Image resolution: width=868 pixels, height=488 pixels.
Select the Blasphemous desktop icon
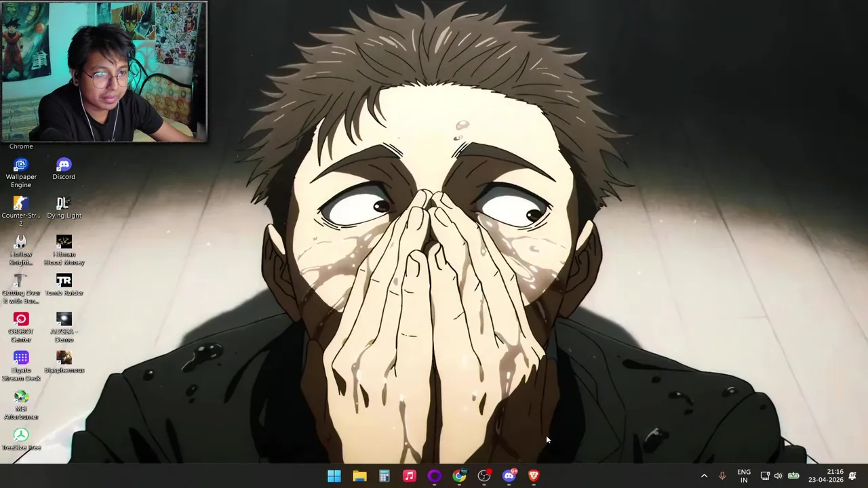(64, 363)
